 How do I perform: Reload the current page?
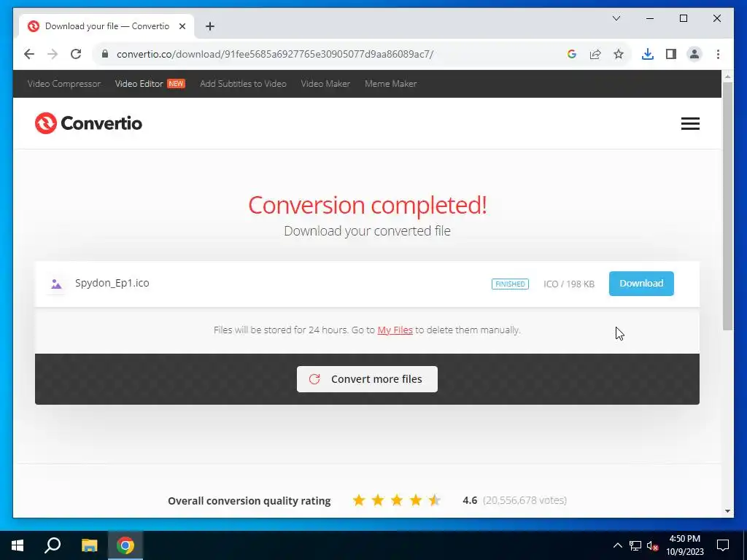[x=76, y=54]
